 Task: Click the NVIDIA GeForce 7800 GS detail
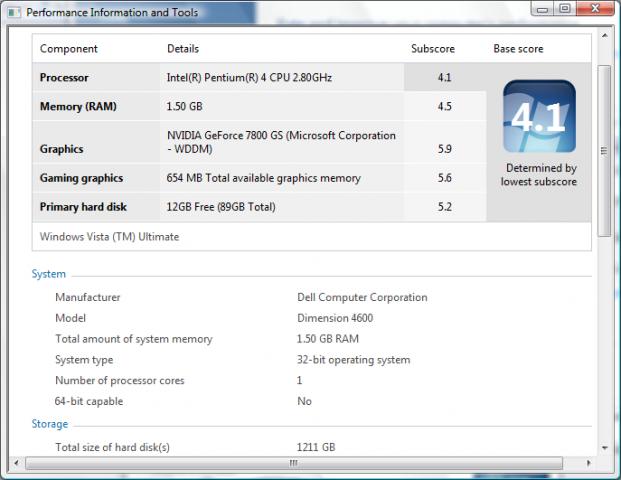[281, 142]
